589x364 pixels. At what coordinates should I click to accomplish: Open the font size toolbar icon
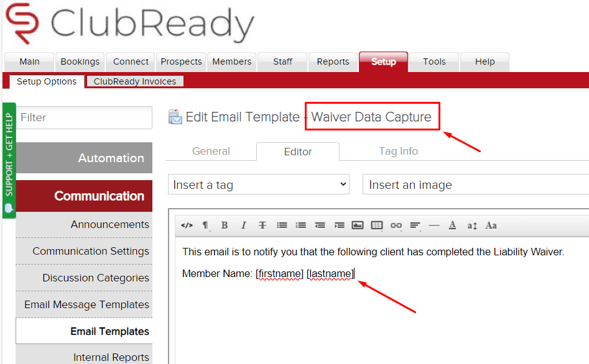coord(472,225)
